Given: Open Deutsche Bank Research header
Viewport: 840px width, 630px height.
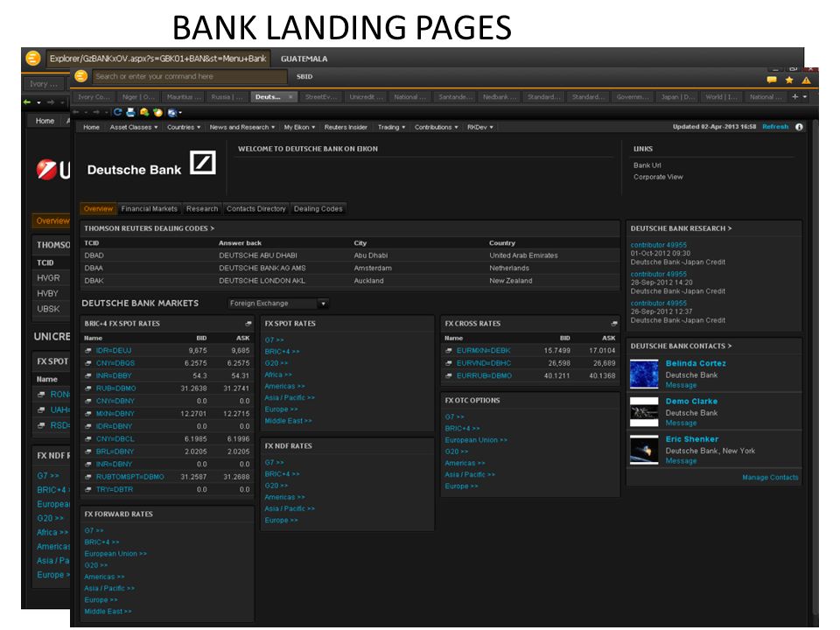Looking at the screenshot, I should click(x=681, y=228).
